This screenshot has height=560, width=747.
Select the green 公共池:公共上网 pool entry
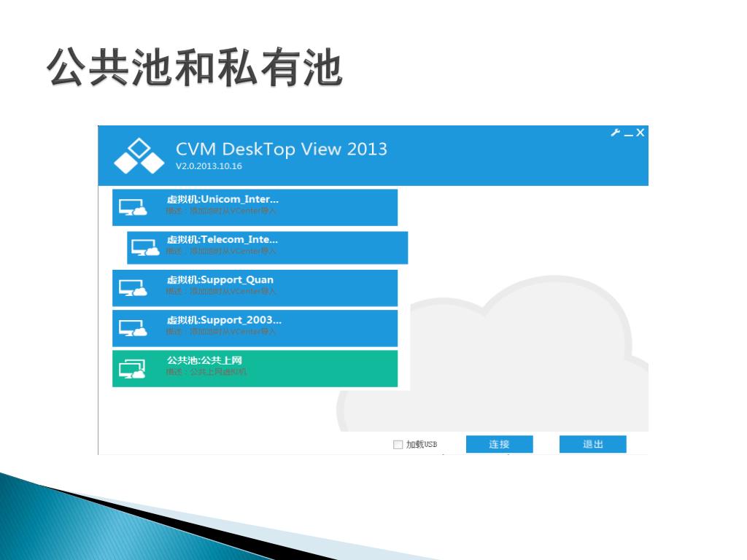tap(255, 368)
